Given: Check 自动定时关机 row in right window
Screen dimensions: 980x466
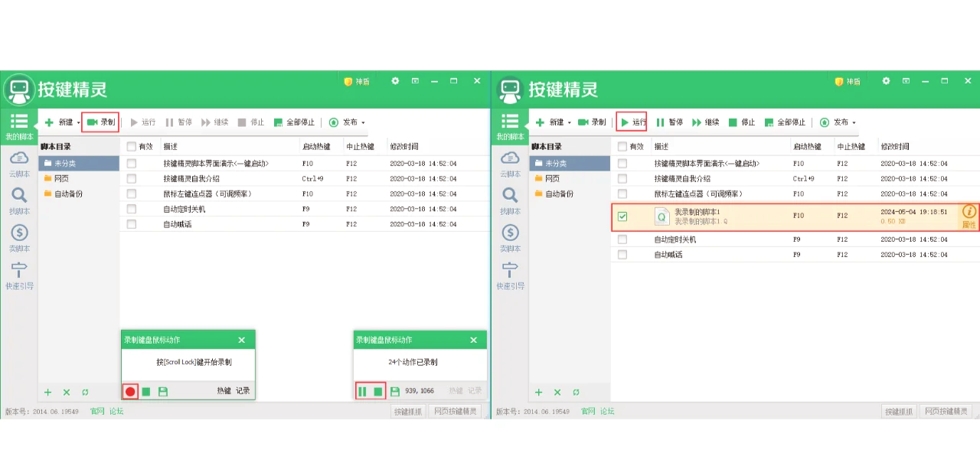Looking at the screenshot, I should (622, 240).
